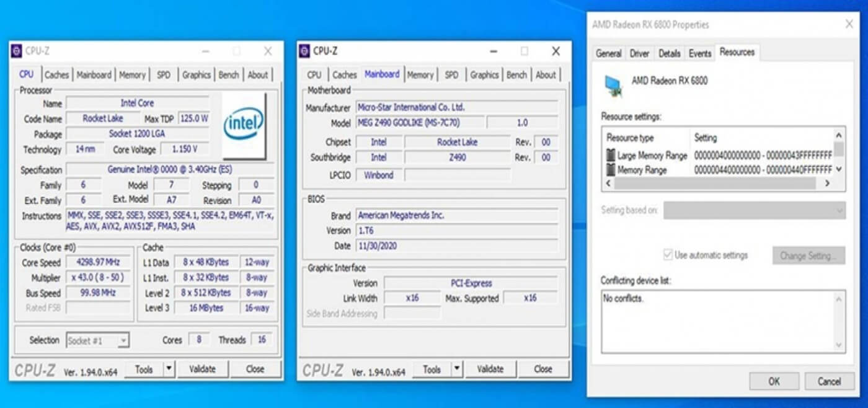
Task: Close the AMD Radeon RX 6800 Properties dialog
Action: pyautogui.click(x=849, y=24)
